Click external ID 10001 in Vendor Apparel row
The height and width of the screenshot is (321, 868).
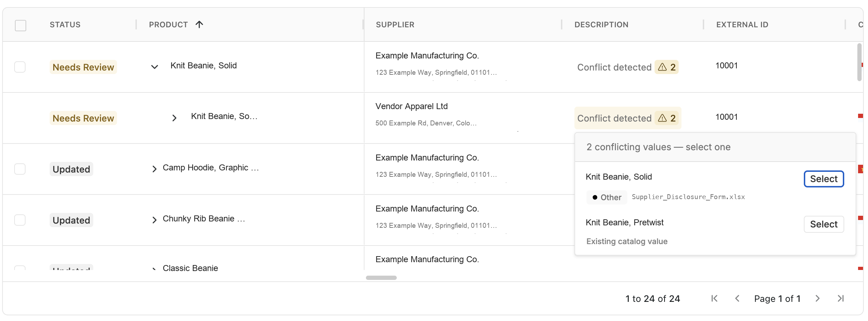point(727,117)
